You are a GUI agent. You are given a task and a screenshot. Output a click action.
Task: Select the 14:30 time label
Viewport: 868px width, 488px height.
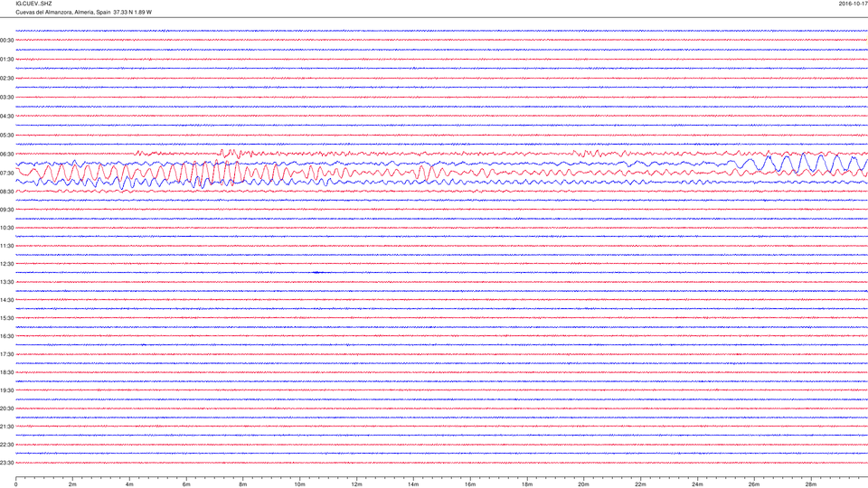point(6,300)
